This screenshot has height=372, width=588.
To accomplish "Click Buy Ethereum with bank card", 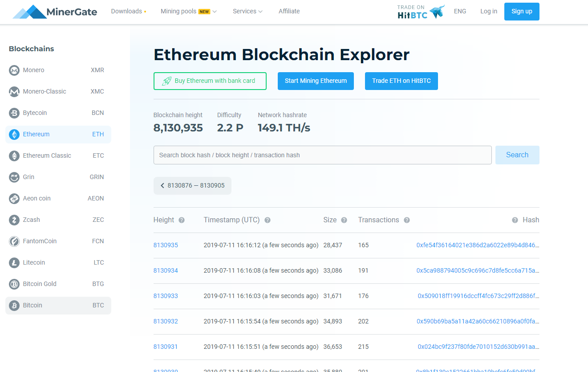I will [210, 81].
